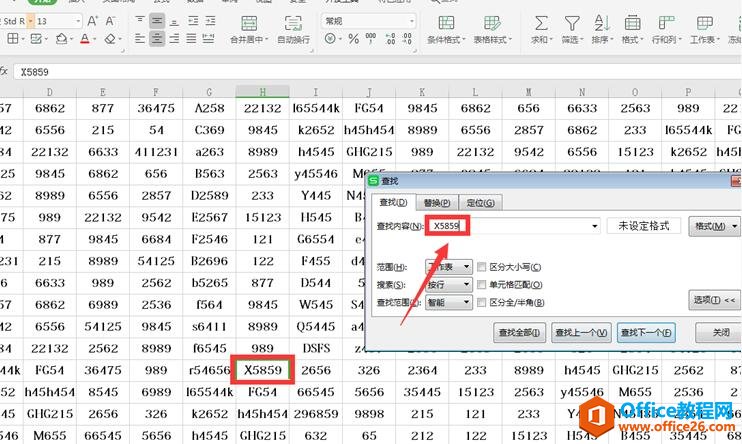Click the Find Next (查找下一个) button
Image resolution: width=742 pixels, height=444 pixels.
click(646, 333)
